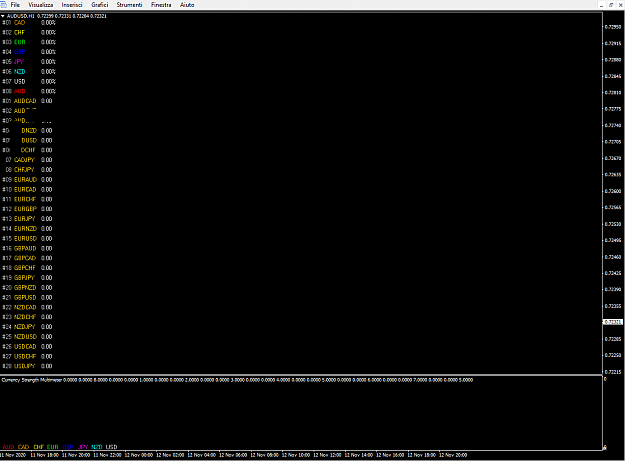The height and width of the screenshot is (461, 625).
Task: Open the Finestra menu
Action: [x=161, y=5]
